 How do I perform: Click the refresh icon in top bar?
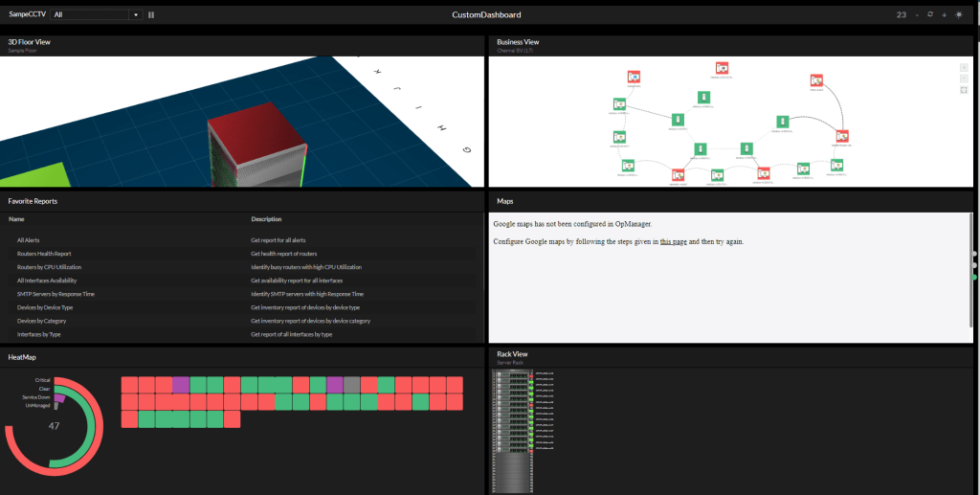930,15
